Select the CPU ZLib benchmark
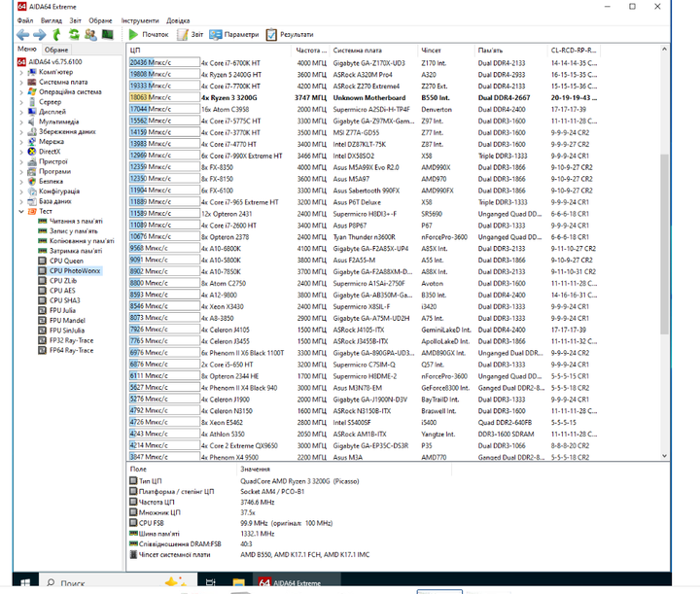Screen dimensions: 700x594 tap(63, 281)
